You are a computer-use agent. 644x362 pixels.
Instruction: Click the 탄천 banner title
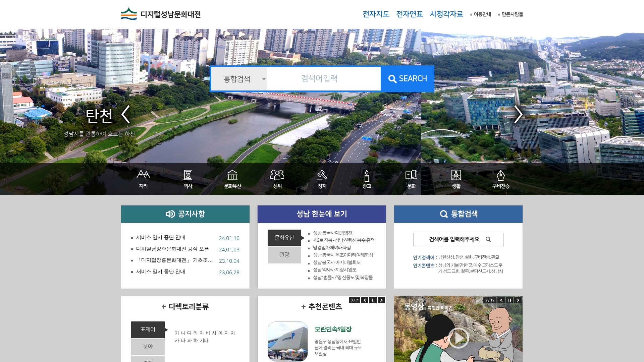(99, 116)
